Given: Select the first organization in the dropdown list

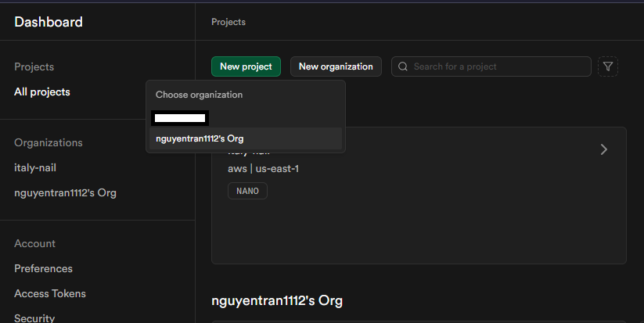Looking at the screenshot, I should pyautogui.click(x=180, y=118).
